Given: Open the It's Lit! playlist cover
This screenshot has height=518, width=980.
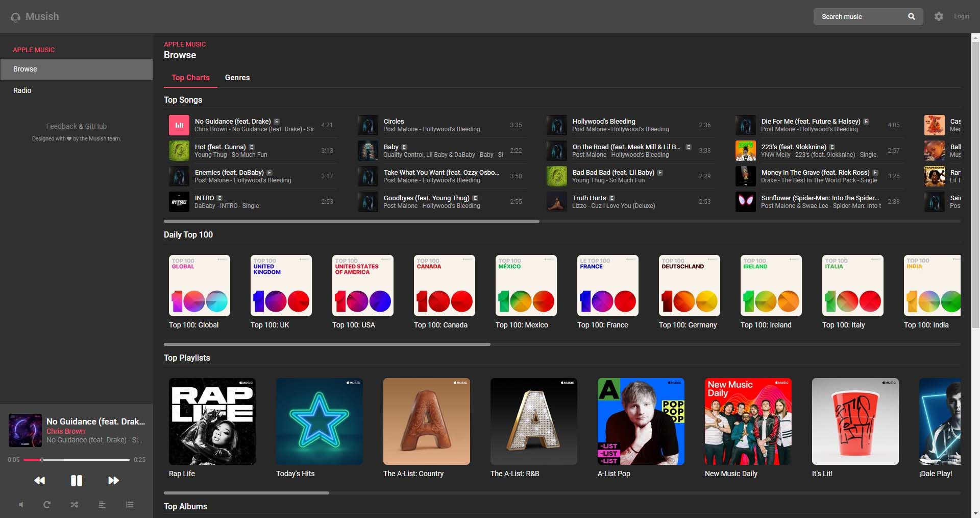Looking at the screenshot, I should 855,421.
